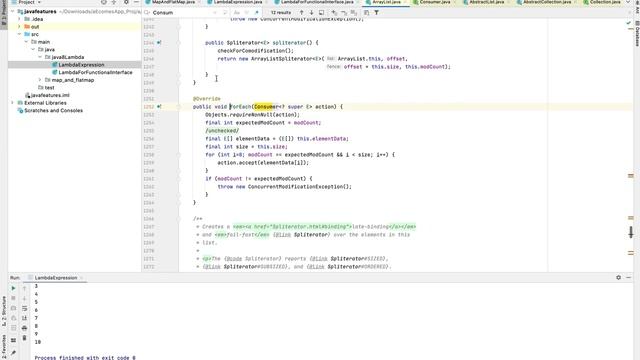
Task: Click the up arrow icon in Run console
Action: [x=24, y=289]
